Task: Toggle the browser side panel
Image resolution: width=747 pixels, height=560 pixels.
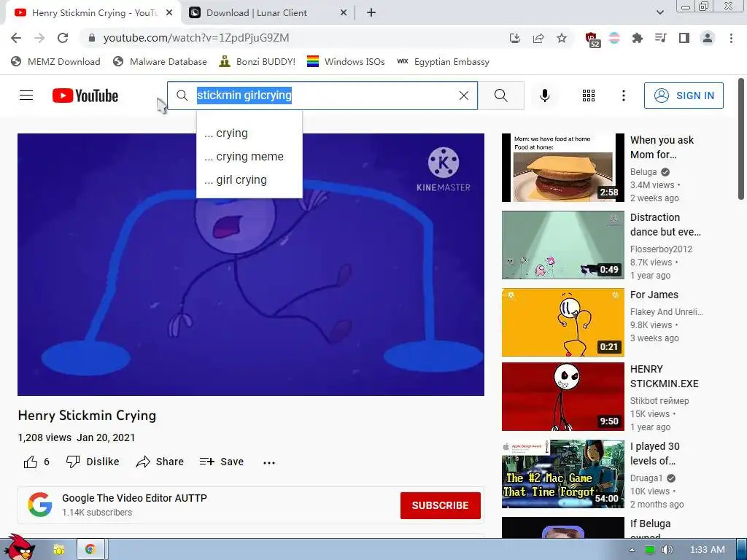Action: [x=684, y=38]
